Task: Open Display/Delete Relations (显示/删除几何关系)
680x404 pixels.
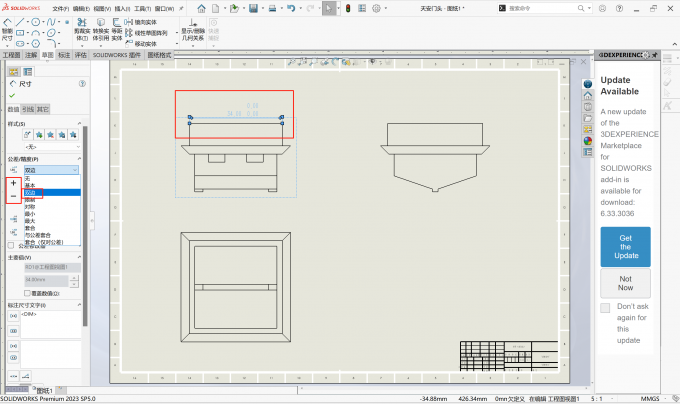Action: pos(193,29)
